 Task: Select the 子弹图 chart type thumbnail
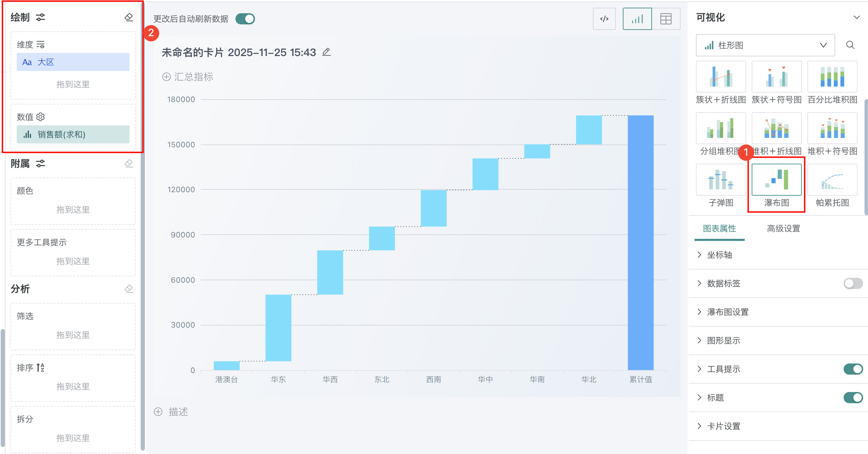pyautogui.click(x=721, y=180)
